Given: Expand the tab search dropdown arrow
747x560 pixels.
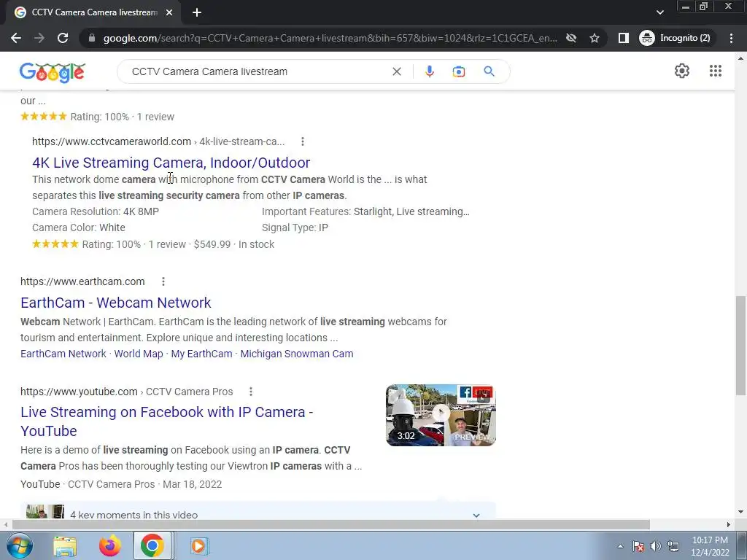Looking at the screenshot, I should click(x=659, y=12).
